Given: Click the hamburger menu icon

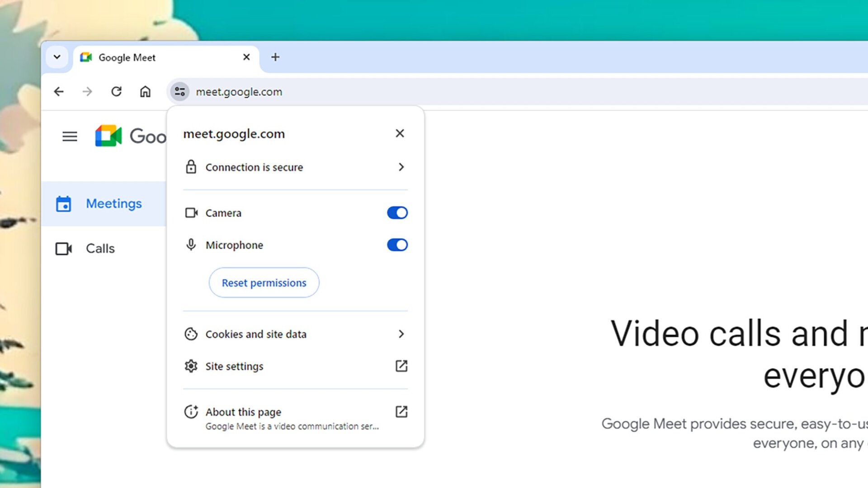Looking at the screenshot, I should click(70, 136).
